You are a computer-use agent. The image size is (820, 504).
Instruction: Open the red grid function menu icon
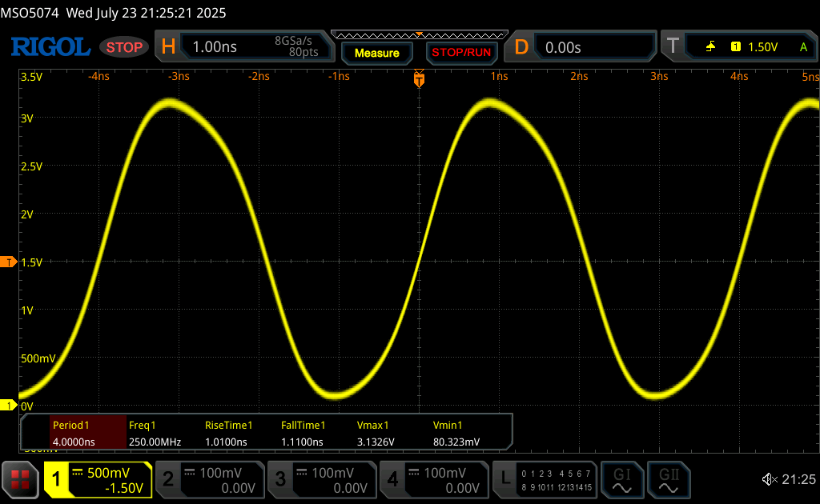click(x=22, y=479)
